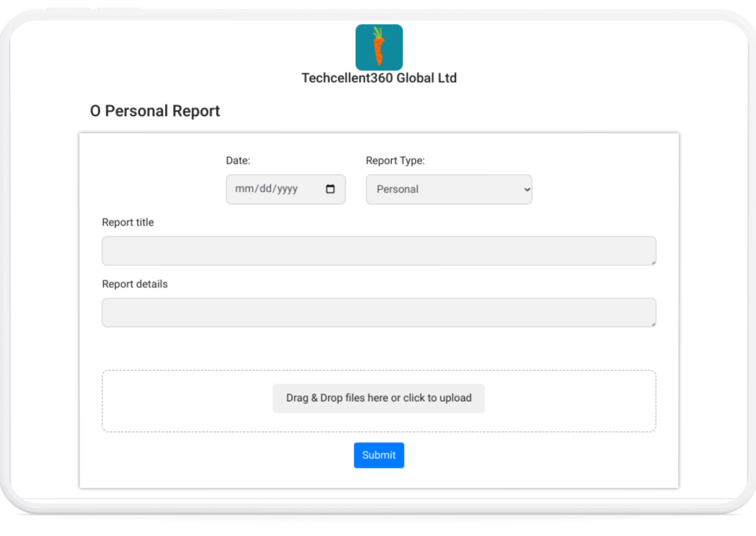756x536 pixels.
Task: Click the day segment of date field
Action: pyautogui.click(x=266, y=189)
